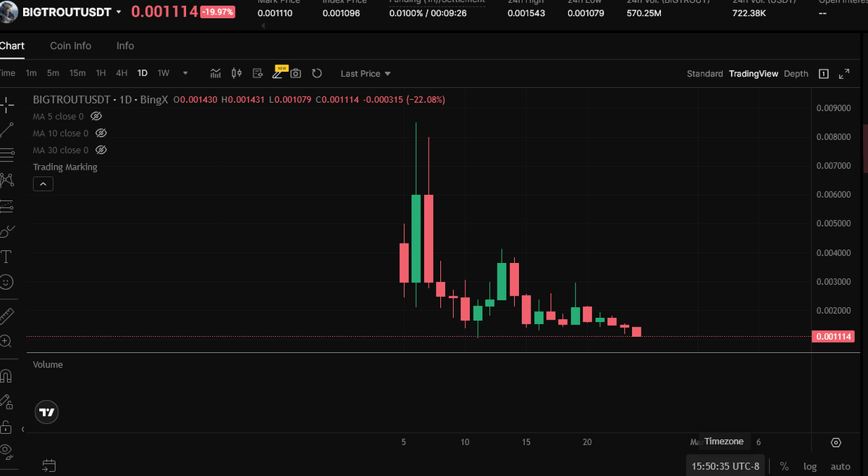The width and height of the screenshot is (868, 476).
Task: Open the candlestick chart type selector
Action: coord(237,73)
